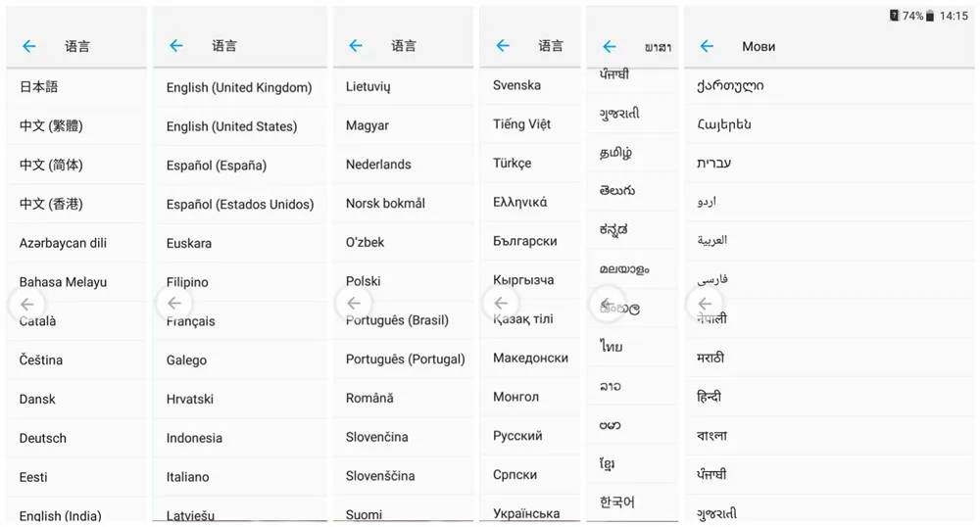Tap the circular back overlay near Қазақ тілі
Screen dimensions: 980x527
[x=501, y=304]
